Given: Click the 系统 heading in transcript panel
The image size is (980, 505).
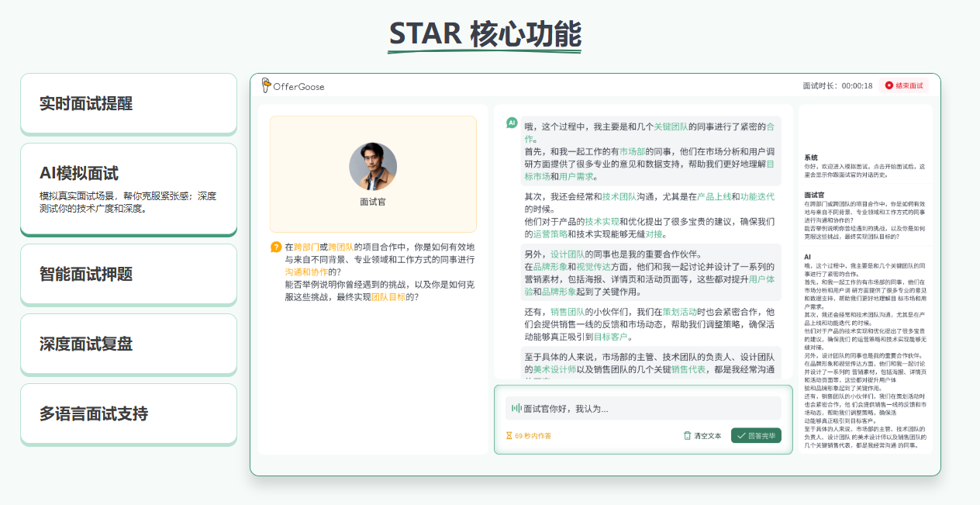Looking at the screenshot, I should point(811,157).
